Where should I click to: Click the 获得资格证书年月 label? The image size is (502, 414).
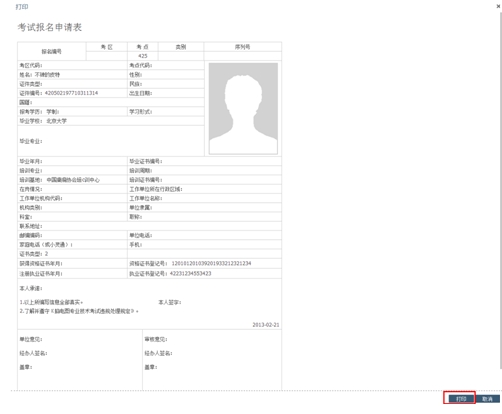point(41,264)
